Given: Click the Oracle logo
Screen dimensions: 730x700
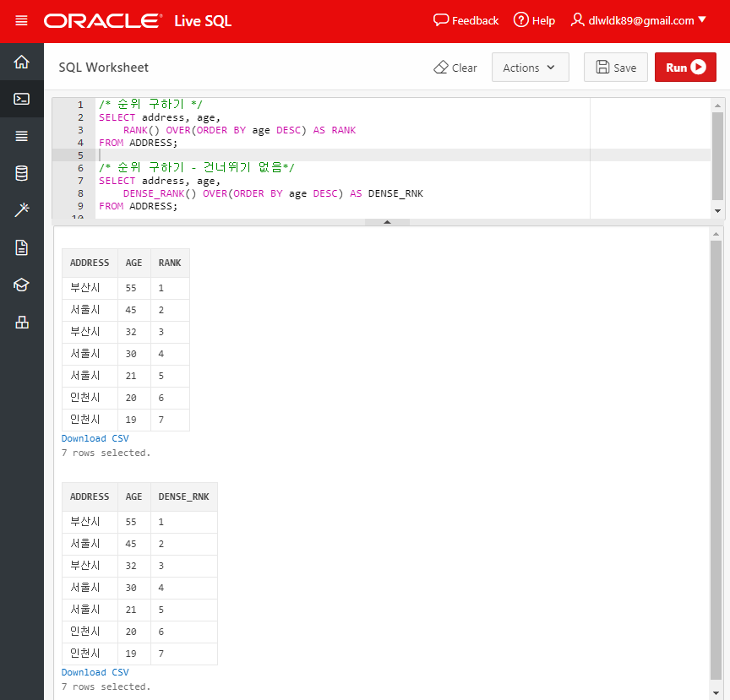Looking at the screenshot, I should pyautogui.click(x=103, y=21).
